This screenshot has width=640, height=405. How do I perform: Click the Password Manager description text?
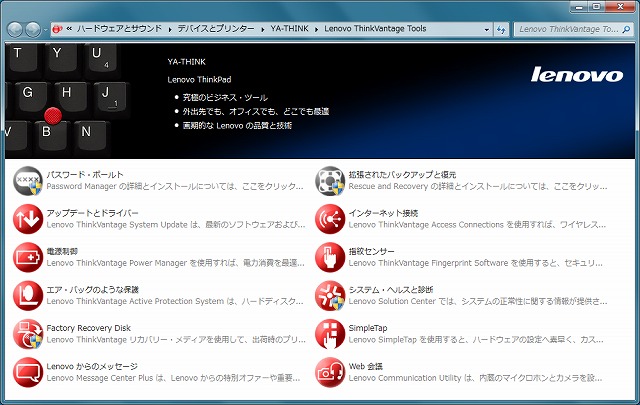pos(175,186)
